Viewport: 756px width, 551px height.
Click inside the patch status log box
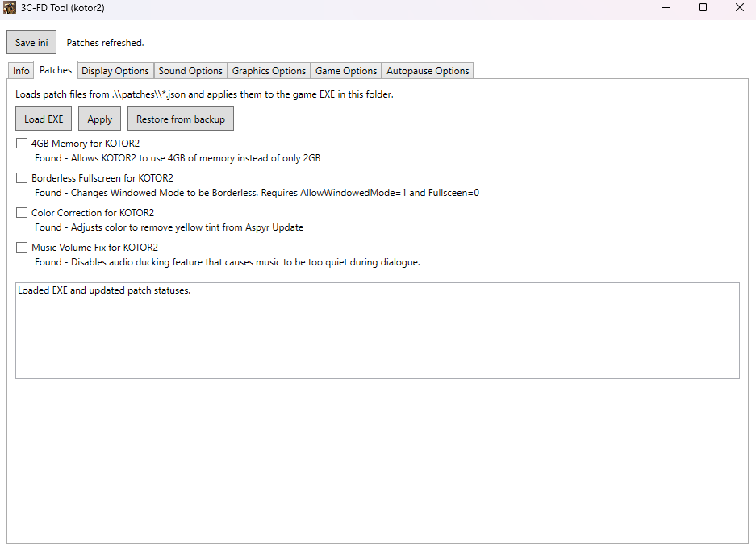pyautogui.click(x=377, y=331)
